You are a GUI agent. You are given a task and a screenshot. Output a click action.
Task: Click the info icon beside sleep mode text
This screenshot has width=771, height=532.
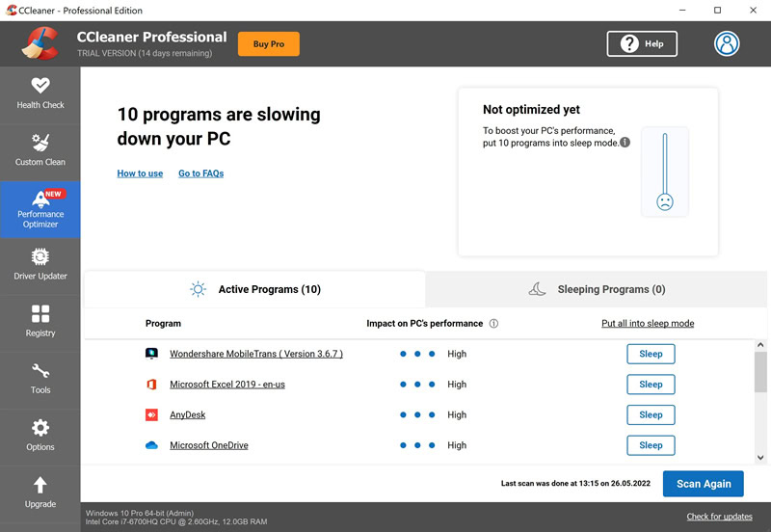point(625,143)
